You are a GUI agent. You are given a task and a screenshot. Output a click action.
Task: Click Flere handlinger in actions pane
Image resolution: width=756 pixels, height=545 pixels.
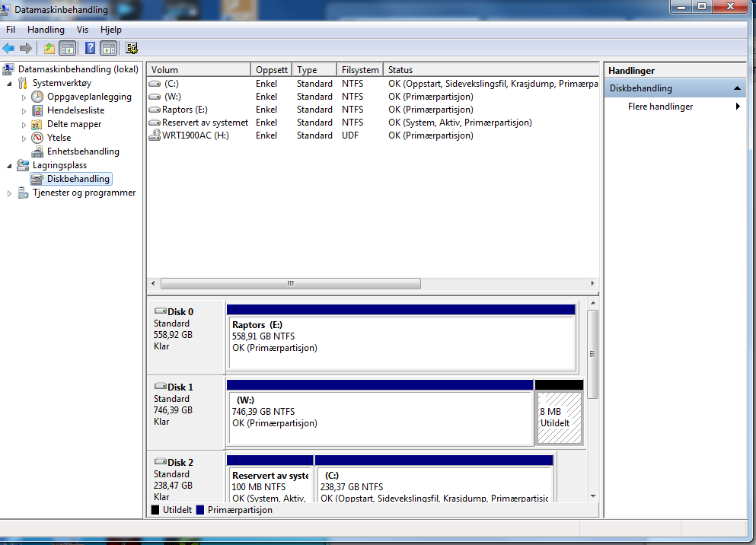[660, 107]
